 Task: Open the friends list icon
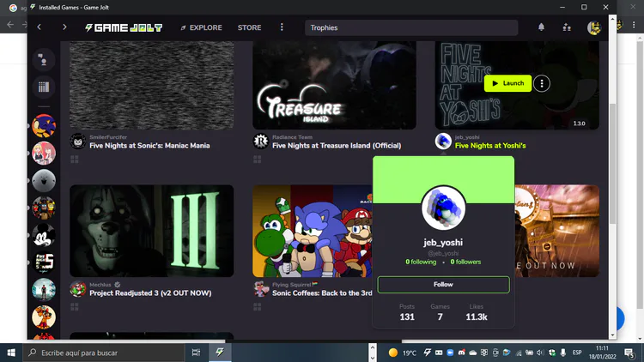(567, 27)
